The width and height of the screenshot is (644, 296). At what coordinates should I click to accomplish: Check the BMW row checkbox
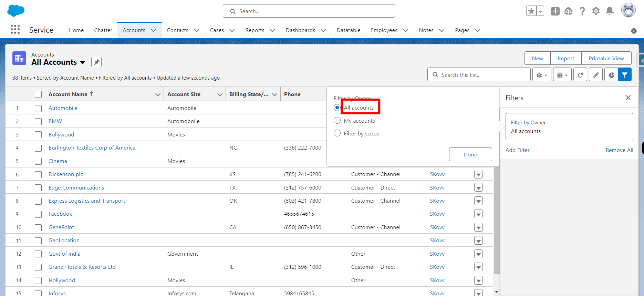(38, 121)
